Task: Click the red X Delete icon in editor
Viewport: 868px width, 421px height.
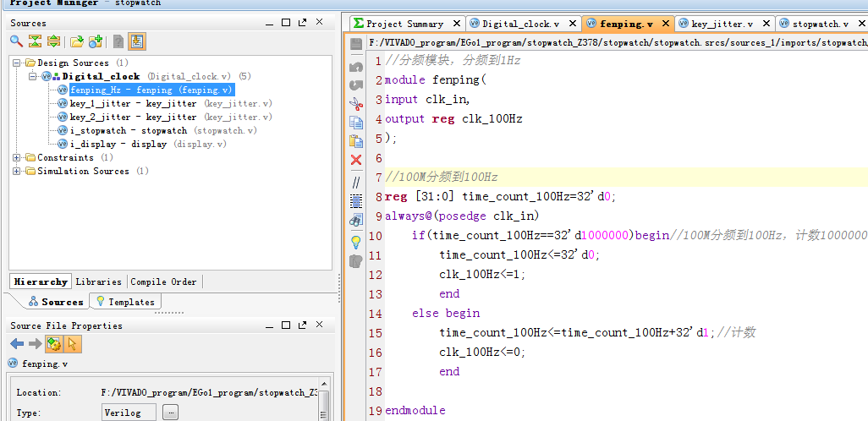Action: [356, 160]
